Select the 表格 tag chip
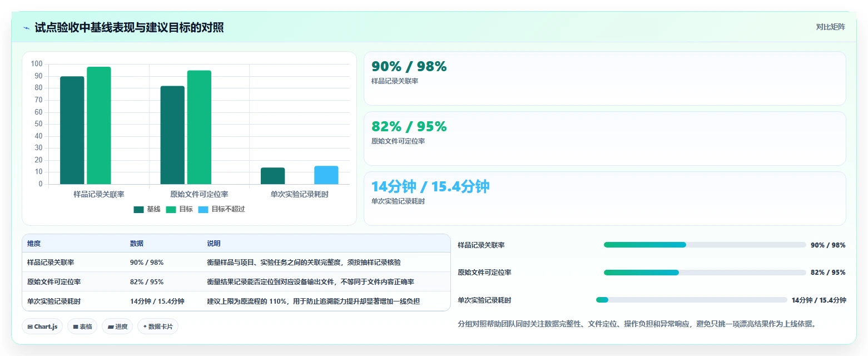The height and width of the screenshot is (356, 868). (x=83, y=327)
